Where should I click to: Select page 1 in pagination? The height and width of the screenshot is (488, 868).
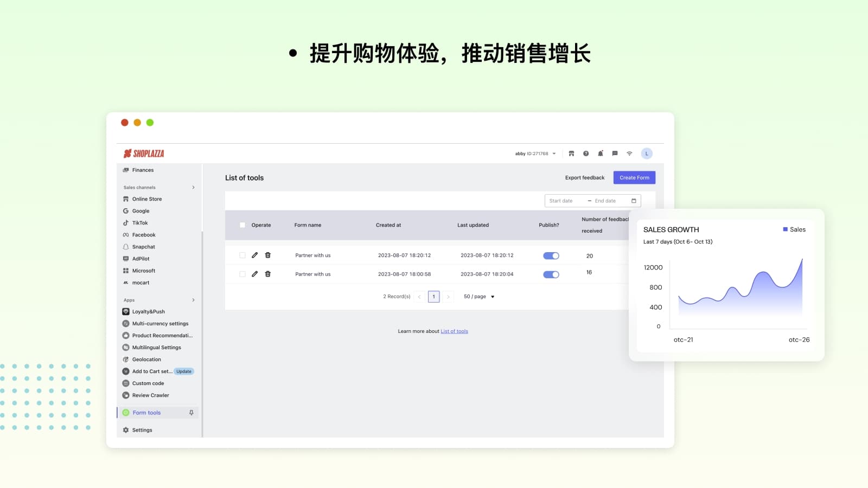point(433,297)
